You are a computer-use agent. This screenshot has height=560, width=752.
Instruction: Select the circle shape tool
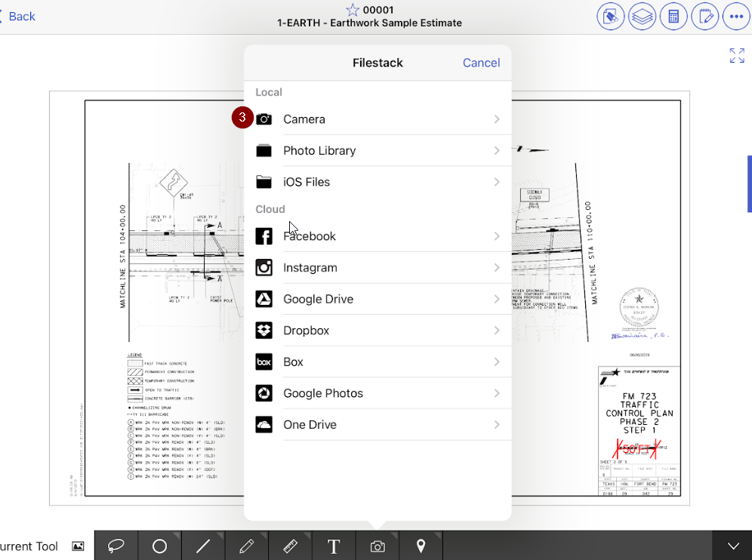tap(159, 545)
